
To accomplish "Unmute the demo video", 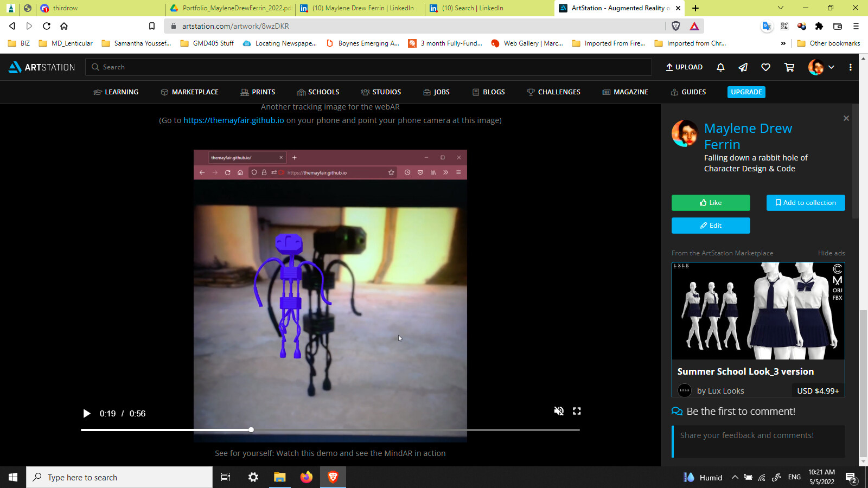I will tap(559, 411).
